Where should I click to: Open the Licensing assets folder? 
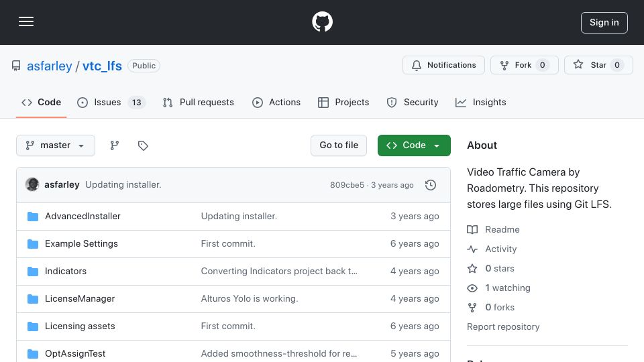80,326
